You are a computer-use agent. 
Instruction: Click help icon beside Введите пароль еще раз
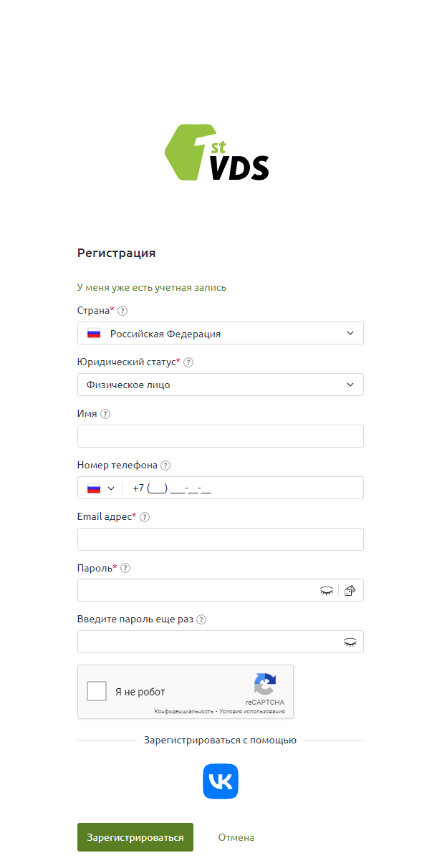(201, 620)
